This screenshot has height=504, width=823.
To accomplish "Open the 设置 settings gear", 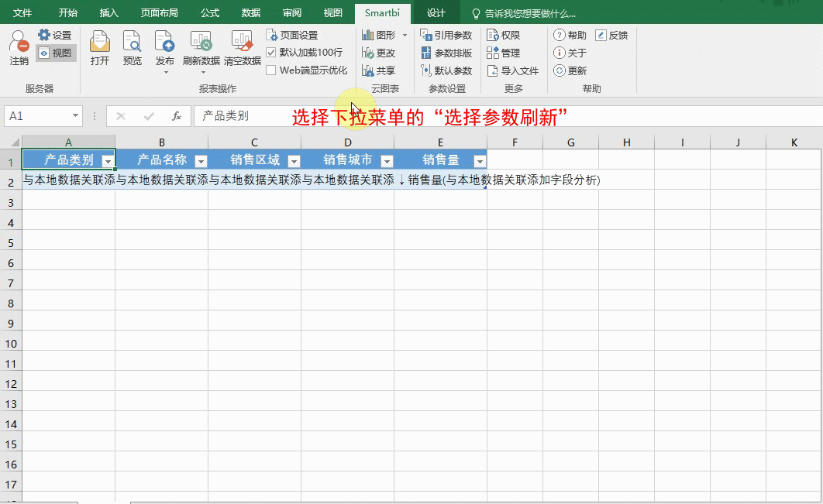I will point(44,35).
